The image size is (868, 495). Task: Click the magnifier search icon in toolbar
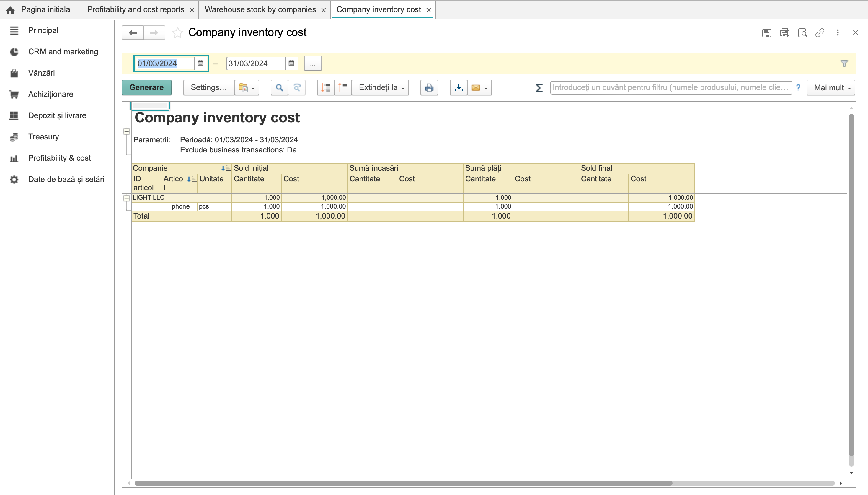tap(279, 87)
